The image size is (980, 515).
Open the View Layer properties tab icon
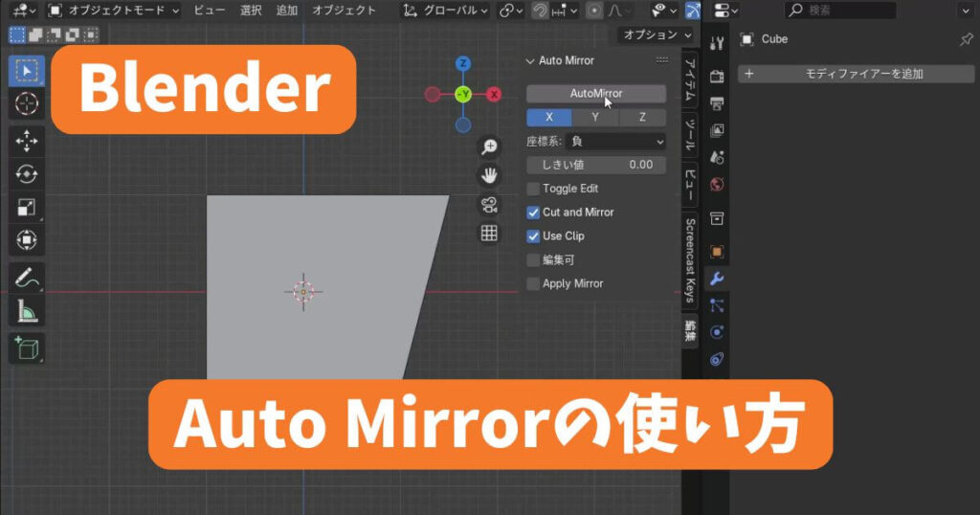coord(717,130)
